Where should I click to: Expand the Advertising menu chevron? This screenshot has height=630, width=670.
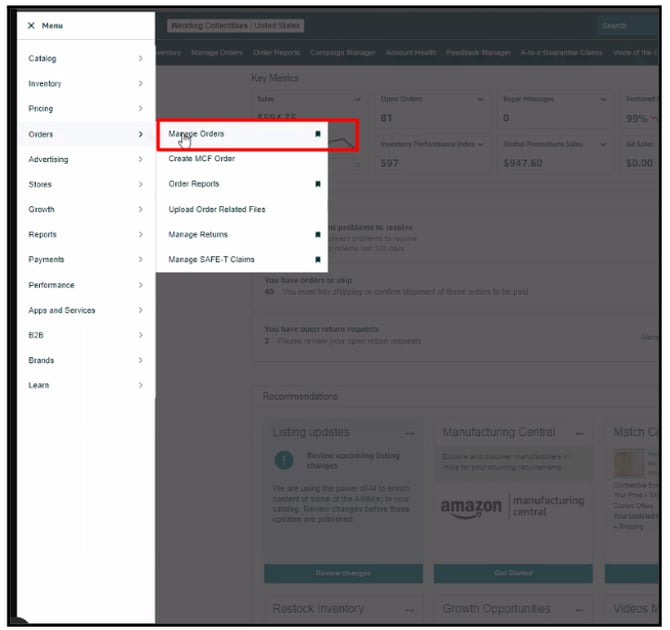coord(141,159)
